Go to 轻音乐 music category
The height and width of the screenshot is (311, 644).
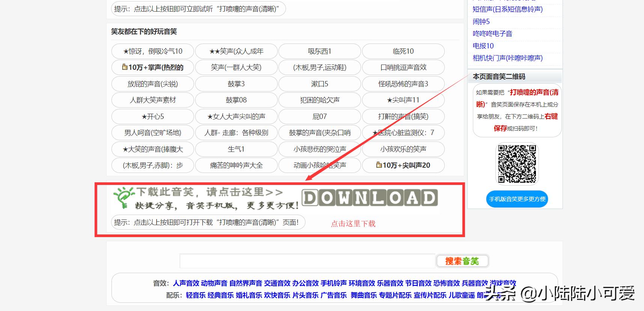point(196,295)
